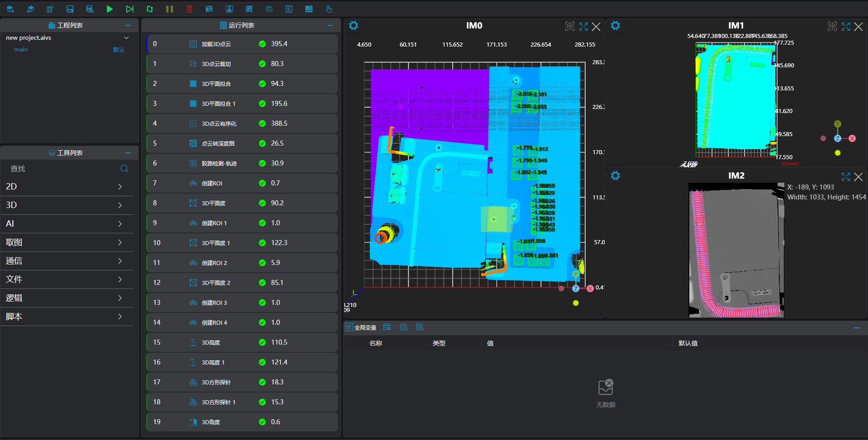868x440 pixels.
Task: Click the 查找 search field
Action: [x=63, y=169]
